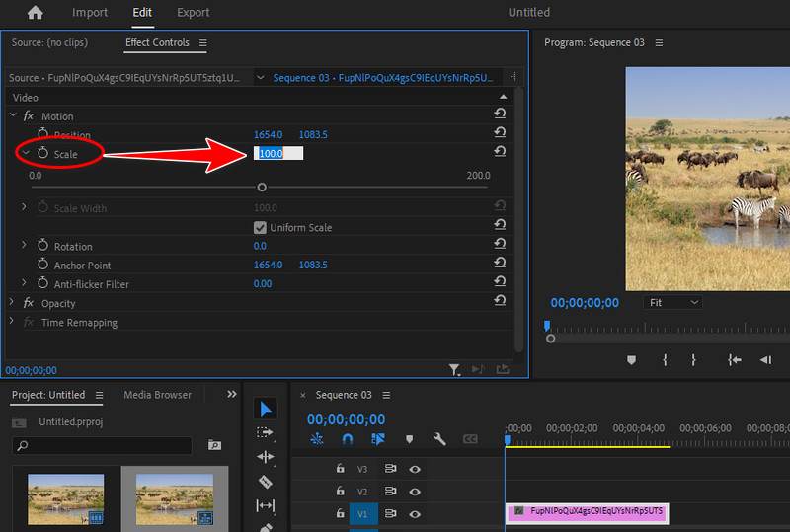This screenshot has width=790, height=532.
Task: Edit the Anti-flicker Filter value 0.00
Action: pos(263,283)
